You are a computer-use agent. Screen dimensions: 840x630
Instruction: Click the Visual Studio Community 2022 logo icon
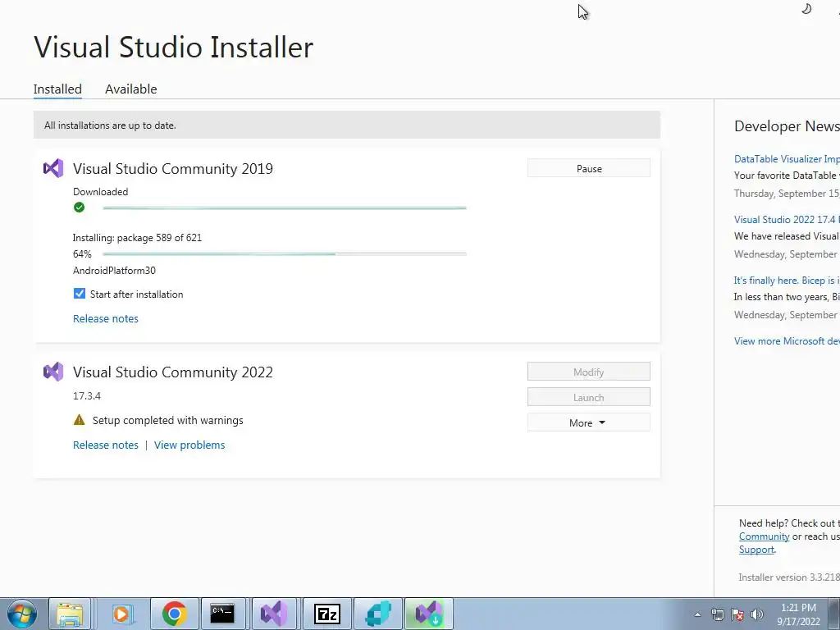[x=53, y=372]
